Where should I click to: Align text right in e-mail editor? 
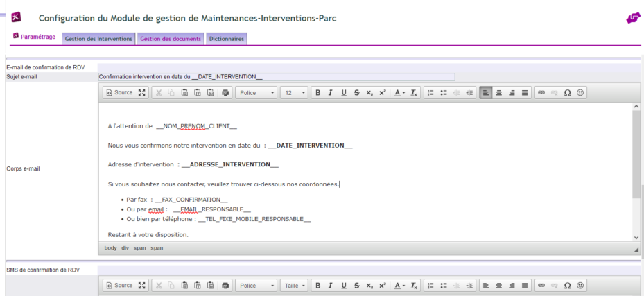coord(512,93)
